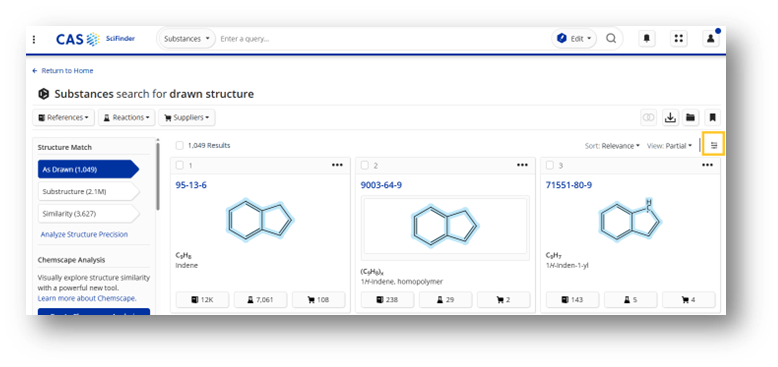Screen dimensions: 778x367
Task: Click the '1H-Inden-1-yl' name text
Action: pos(567,265)
